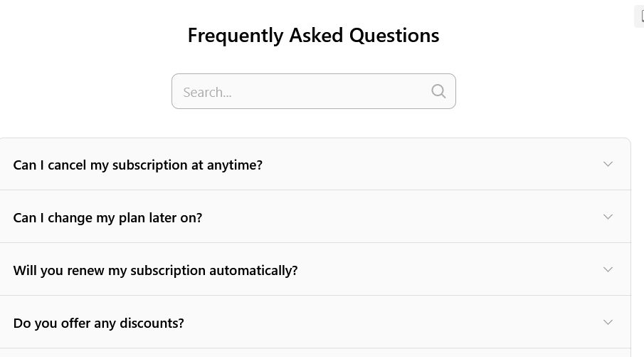Click the 'Search...' placeholder text
The height and width of the screenshot is (357, 644).
[207, 92]
